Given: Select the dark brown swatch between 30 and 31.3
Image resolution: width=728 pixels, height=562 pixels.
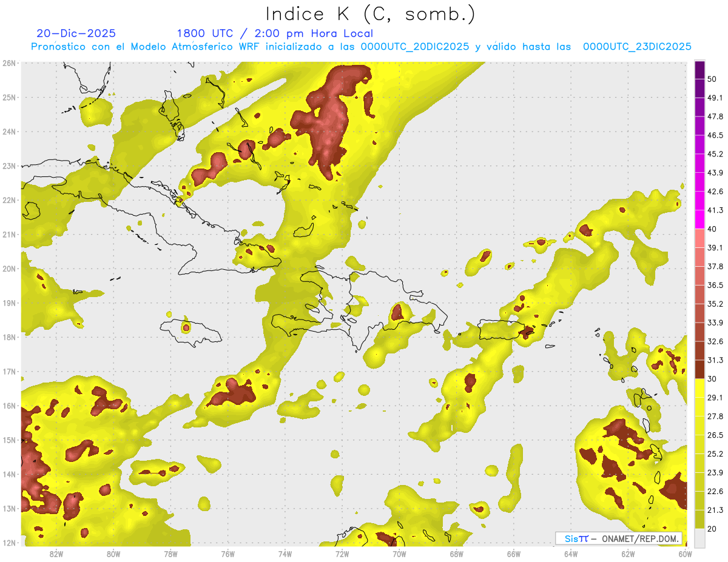Looking at the screenshot, I should click(x=699, y=369).
